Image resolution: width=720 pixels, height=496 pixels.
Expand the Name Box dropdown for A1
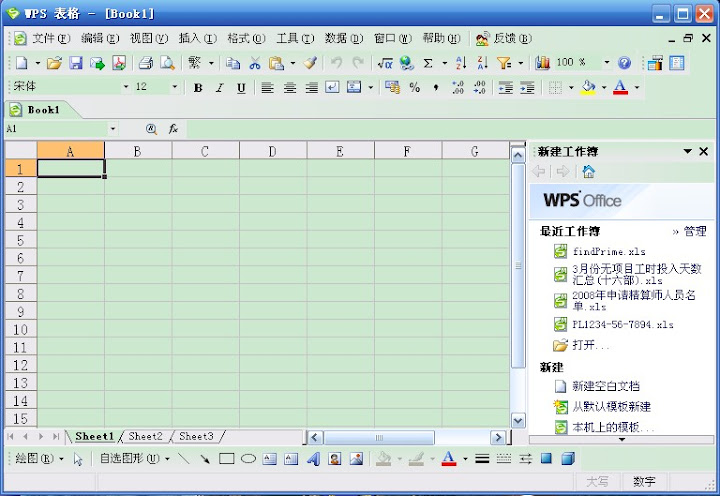pos(112,129)
